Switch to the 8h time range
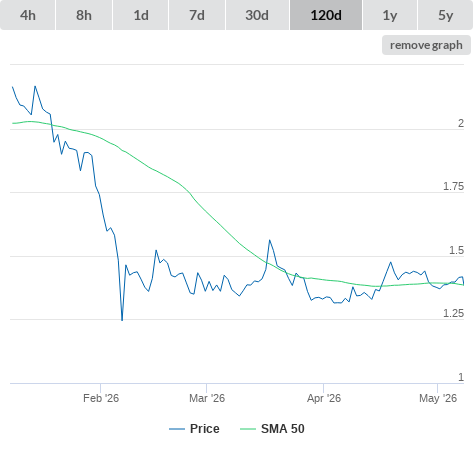474x455 pixels. [84, 15]
